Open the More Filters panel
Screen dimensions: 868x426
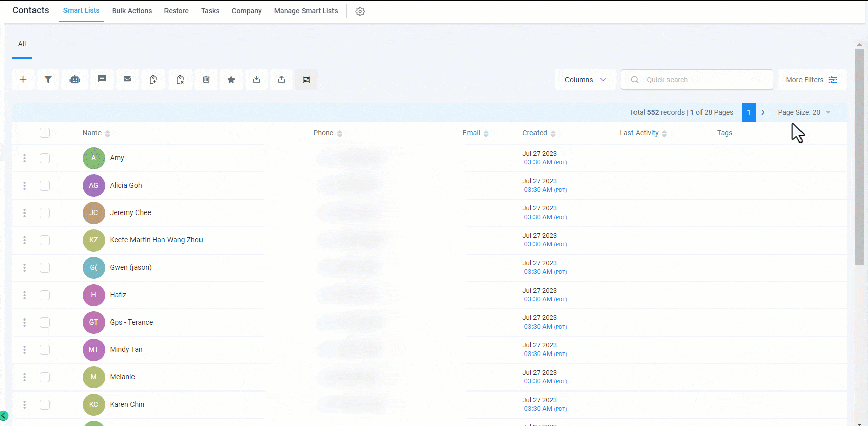point(811,80)
